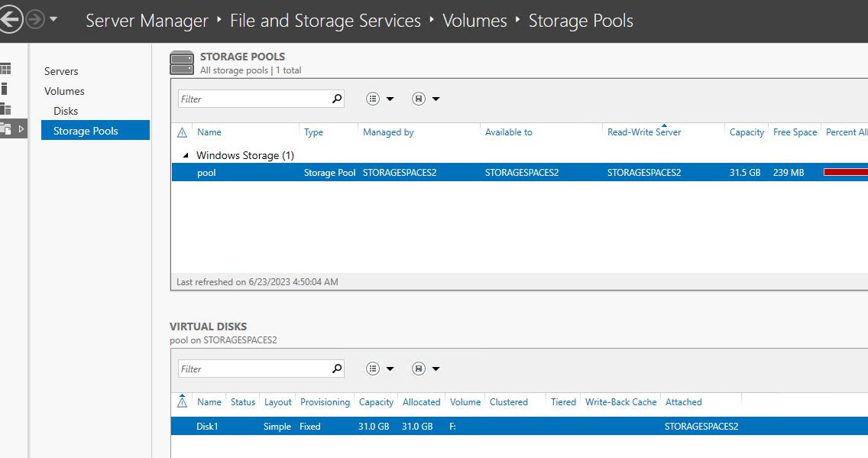The height and width of the screenshot is (458, 868).
Task: Open Storage Pools saved queries dropdown
Action: coord(426,99)
